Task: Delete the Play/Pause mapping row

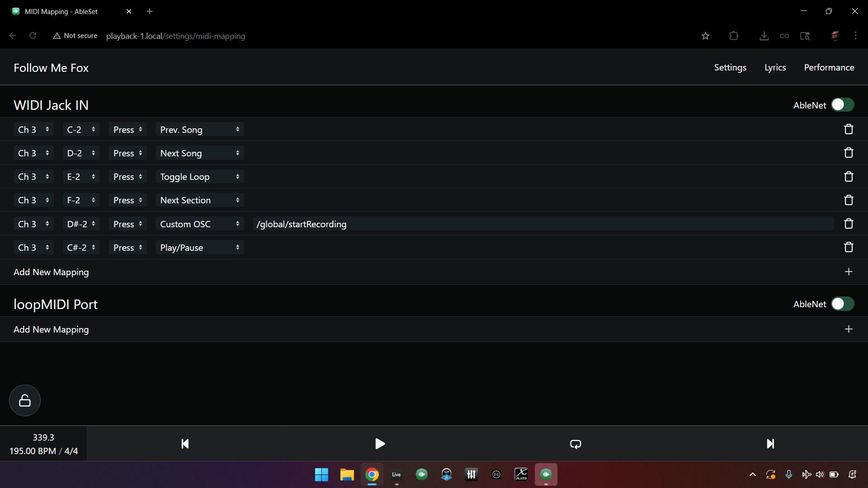Action: click(849, 247)
